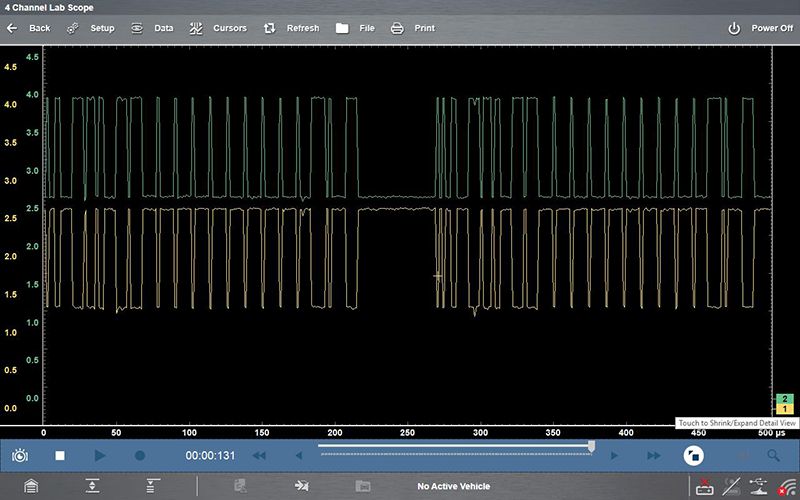The height and width of the screenshot is (500, 800).
Task: Click the 00:00:131 time readout
Action: pos(210,456)
